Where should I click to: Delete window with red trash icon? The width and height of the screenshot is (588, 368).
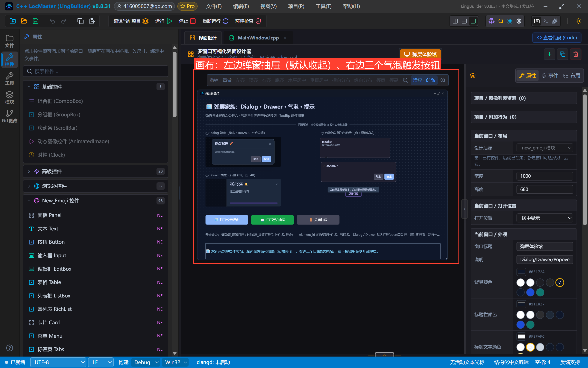[x=576, y=54]
